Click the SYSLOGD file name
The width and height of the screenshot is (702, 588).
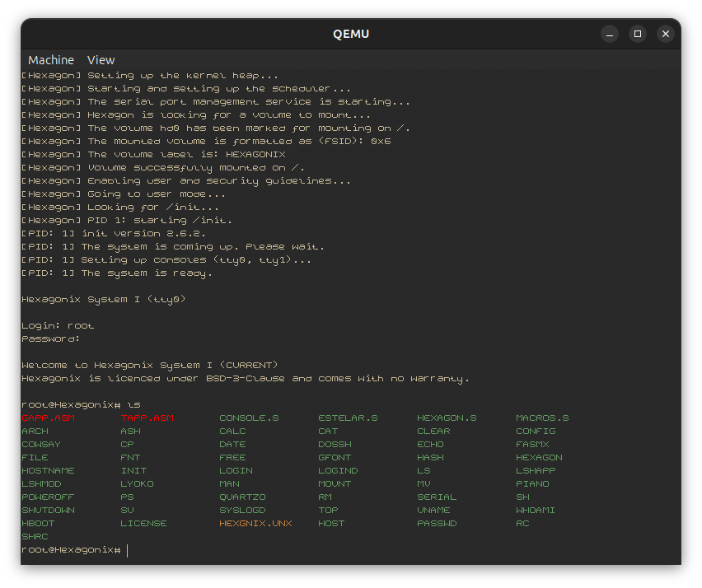click(243, 511)
